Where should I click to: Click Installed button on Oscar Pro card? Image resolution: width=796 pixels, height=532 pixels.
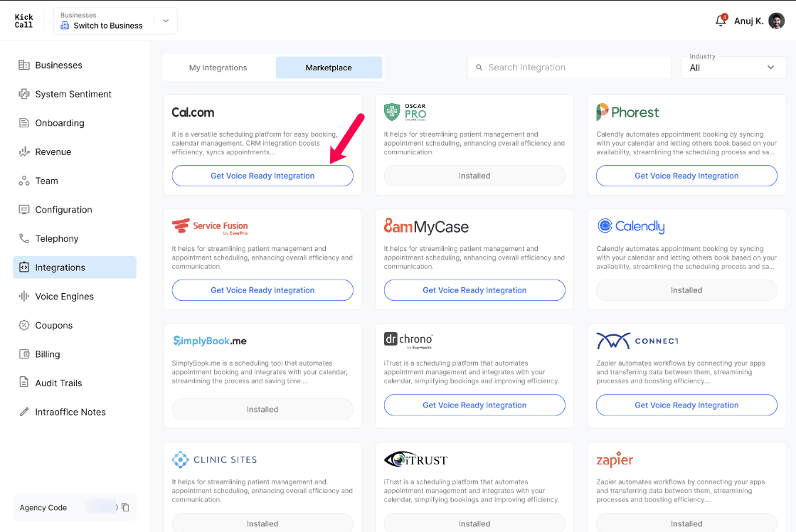[x=474, y=176]
